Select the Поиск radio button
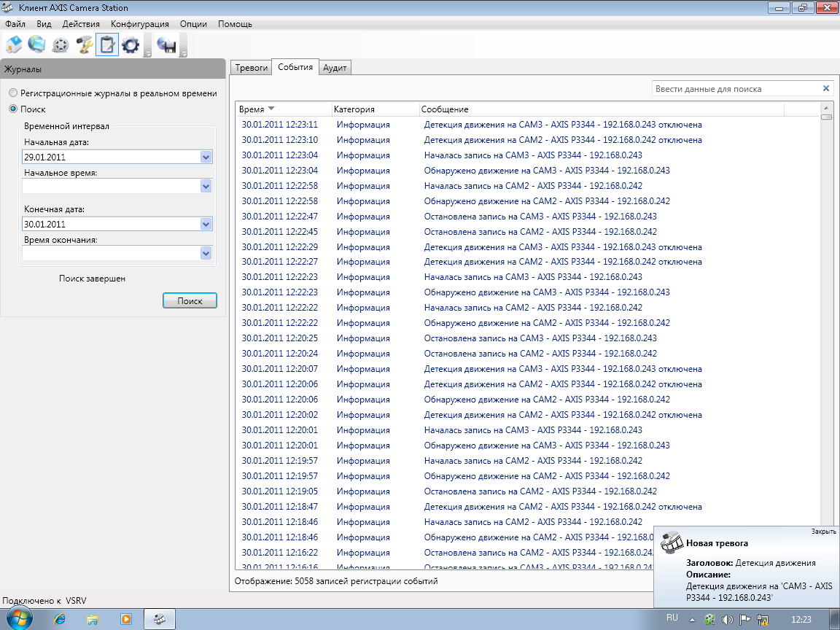This screenshot has height=630, width=840. [13, 109]
